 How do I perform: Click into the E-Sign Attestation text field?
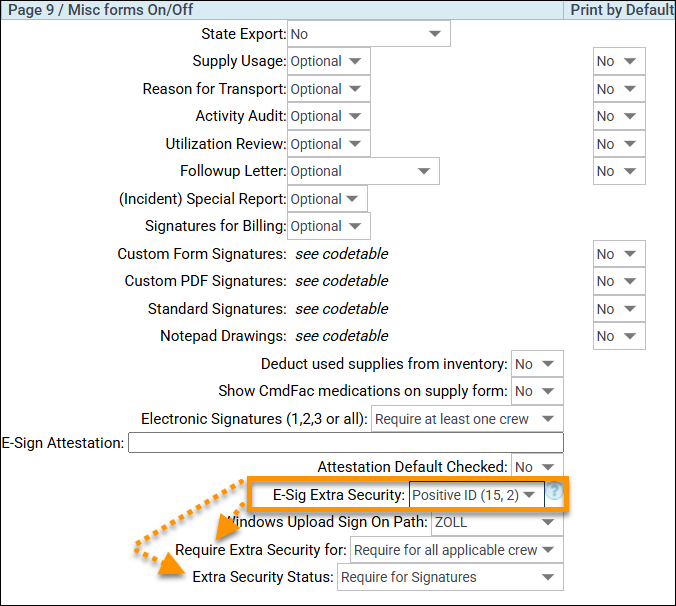coord(345,442)
